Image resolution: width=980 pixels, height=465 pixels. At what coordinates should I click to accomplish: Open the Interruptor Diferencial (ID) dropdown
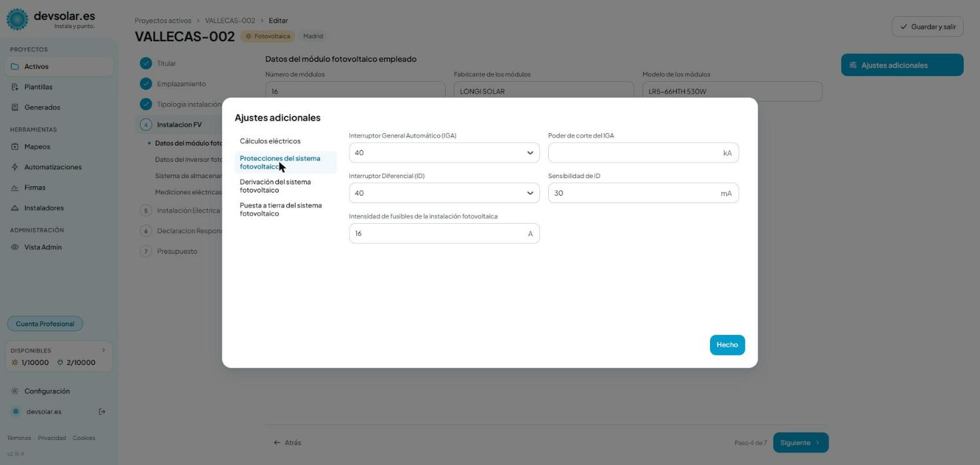pyautogui.click(x=444, y=193)
